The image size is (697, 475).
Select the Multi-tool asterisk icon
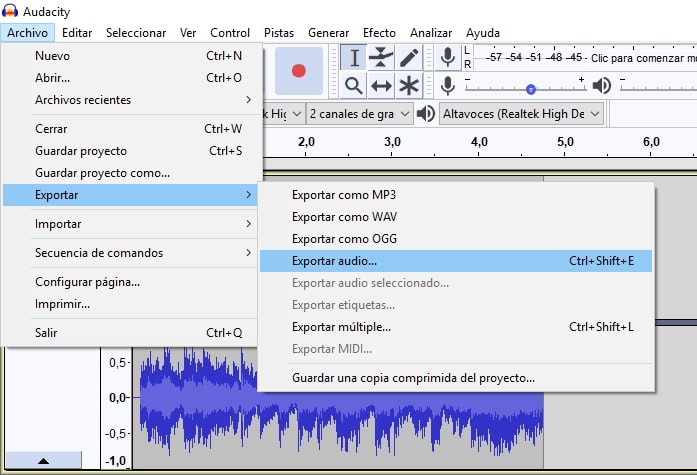409,85
